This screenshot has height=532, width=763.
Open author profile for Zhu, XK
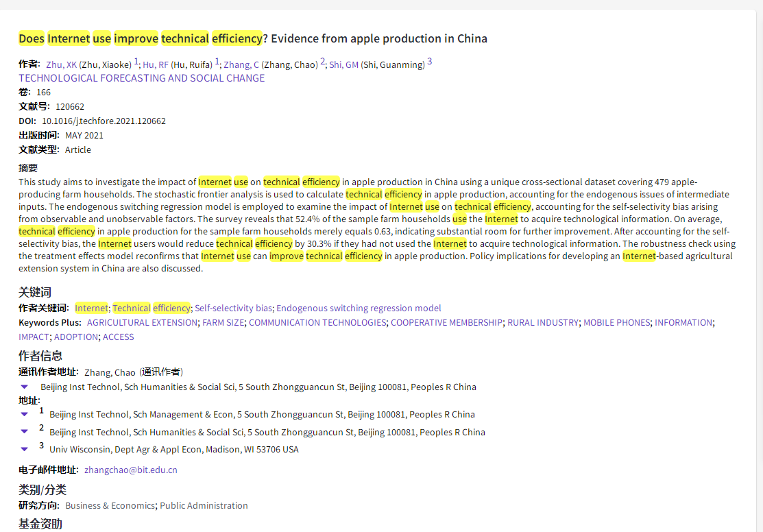click(61, 64)
